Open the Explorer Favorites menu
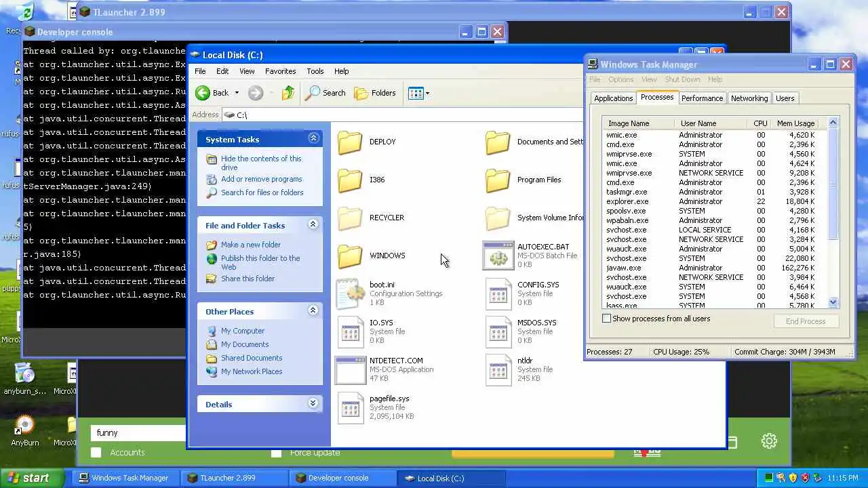 click(280, 71)
